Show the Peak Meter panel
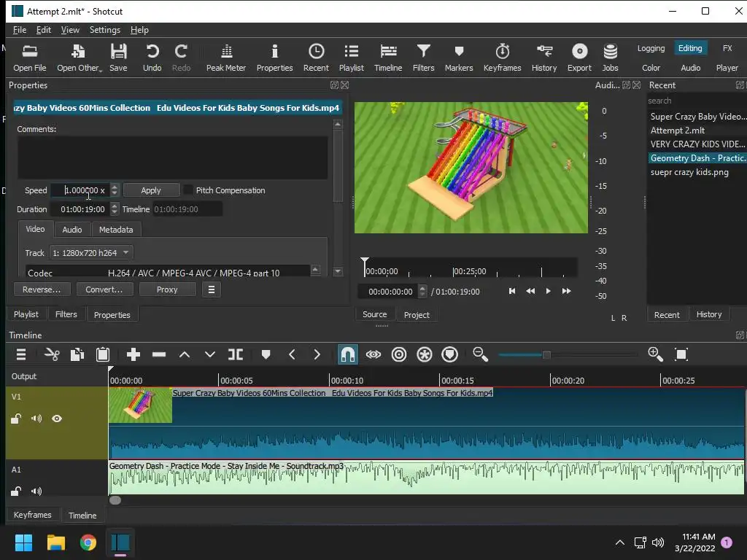 click(226, 58)
